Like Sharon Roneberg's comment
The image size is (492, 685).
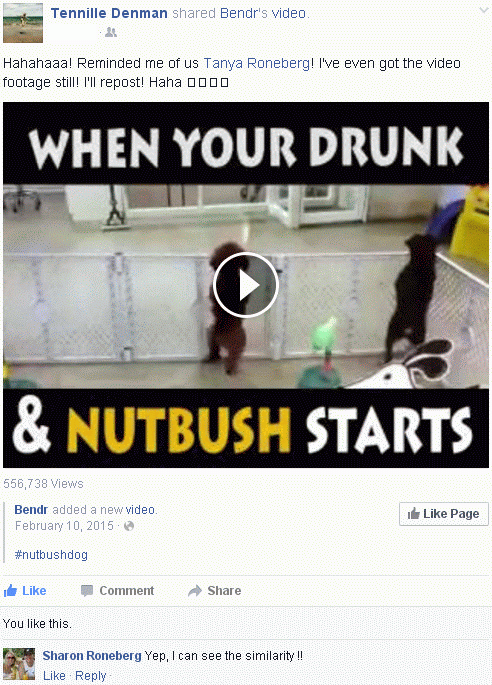point(54,675)
